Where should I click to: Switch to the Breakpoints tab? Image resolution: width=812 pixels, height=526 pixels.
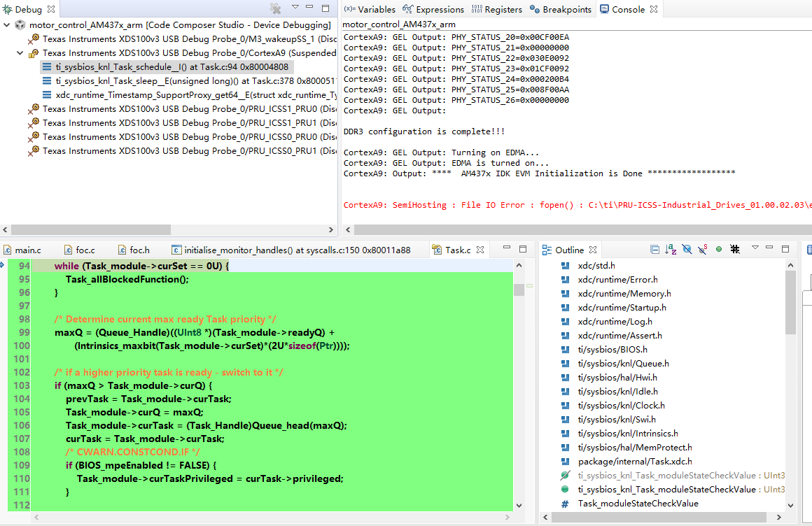coord(560,9)
